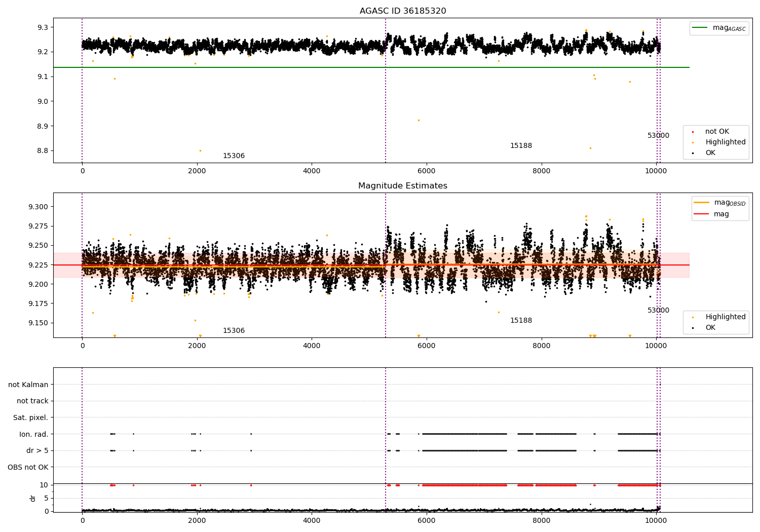
Task: Click the rotated "dr" axis label
Action: pyautogui.click(x=33, y=498)
